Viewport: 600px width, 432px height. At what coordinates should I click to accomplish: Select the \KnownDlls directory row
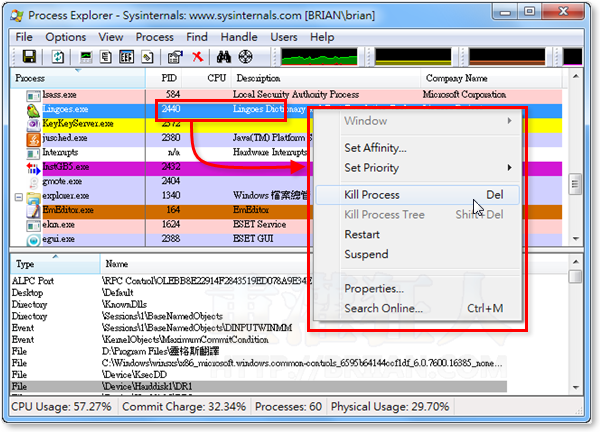(259, 305)
